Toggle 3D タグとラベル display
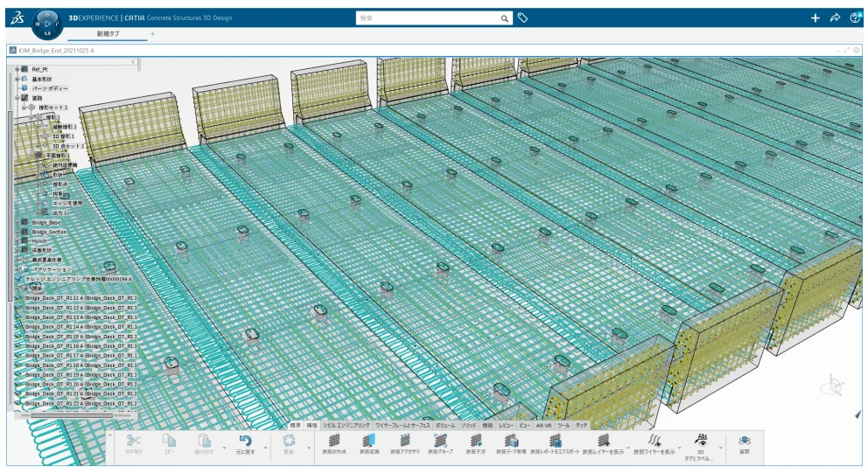 [x=701, y=444]
